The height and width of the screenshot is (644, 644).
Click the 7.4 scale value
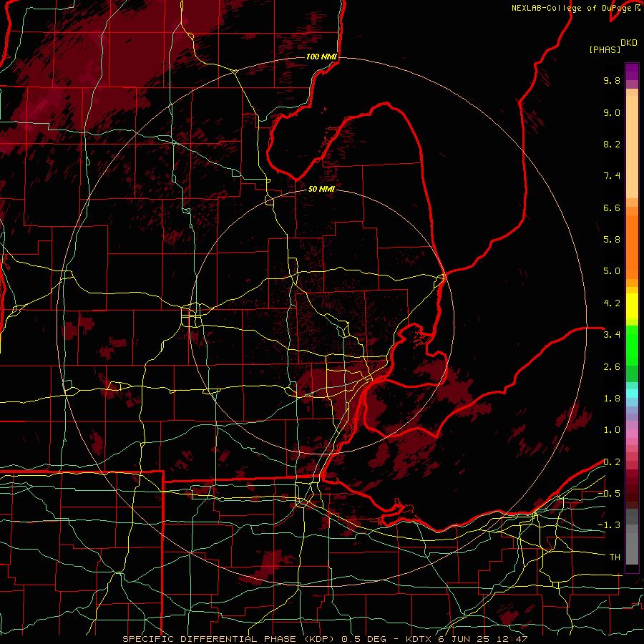click(612, 176)
